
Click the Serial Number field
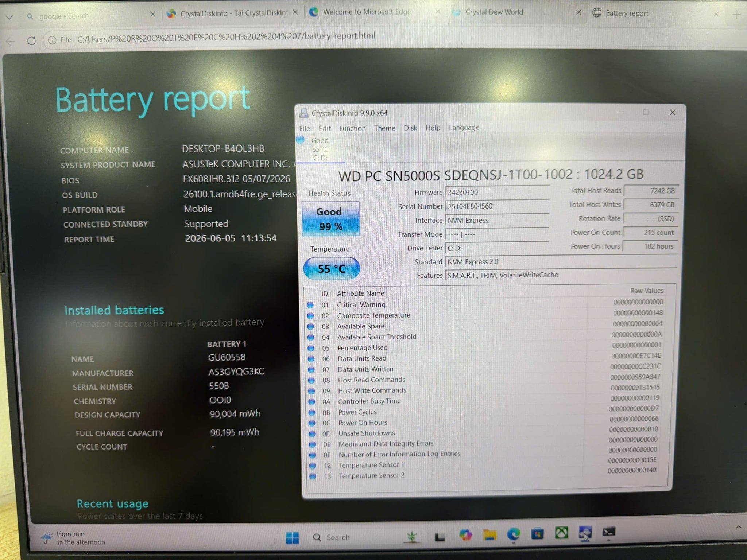pos(498,206)
